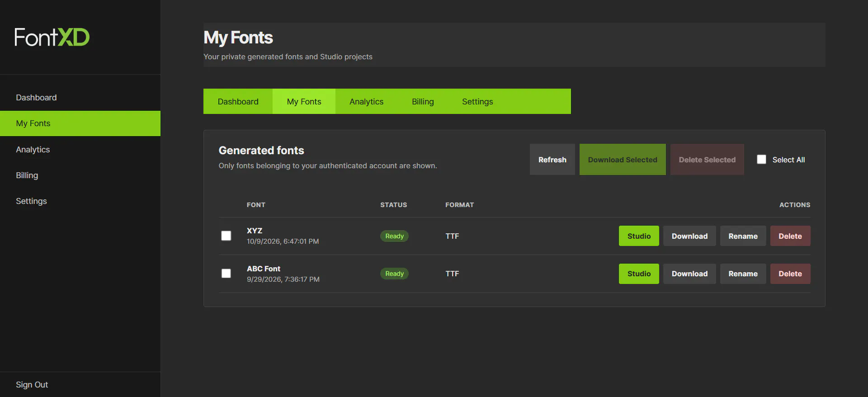Go to Billing in the left sidebar

(80, 175)
